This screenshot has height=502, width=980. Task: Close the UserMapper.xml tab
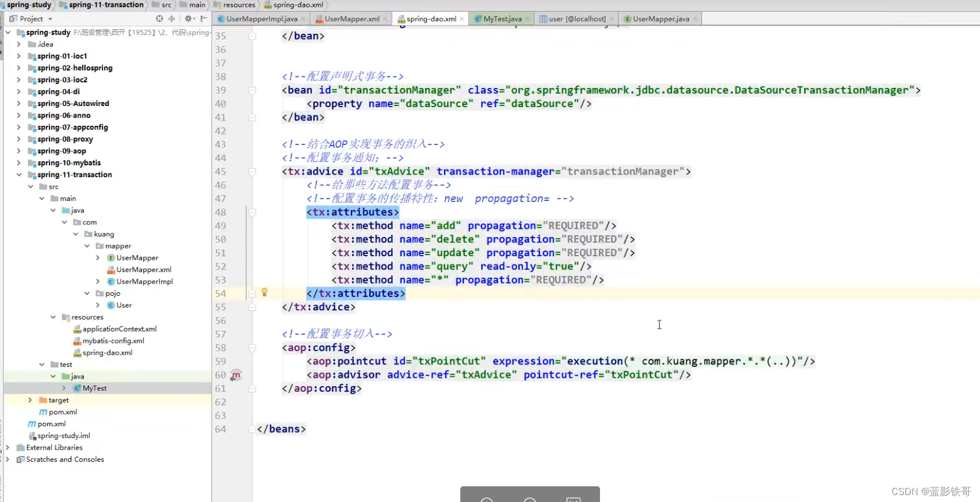pos(385,19)
